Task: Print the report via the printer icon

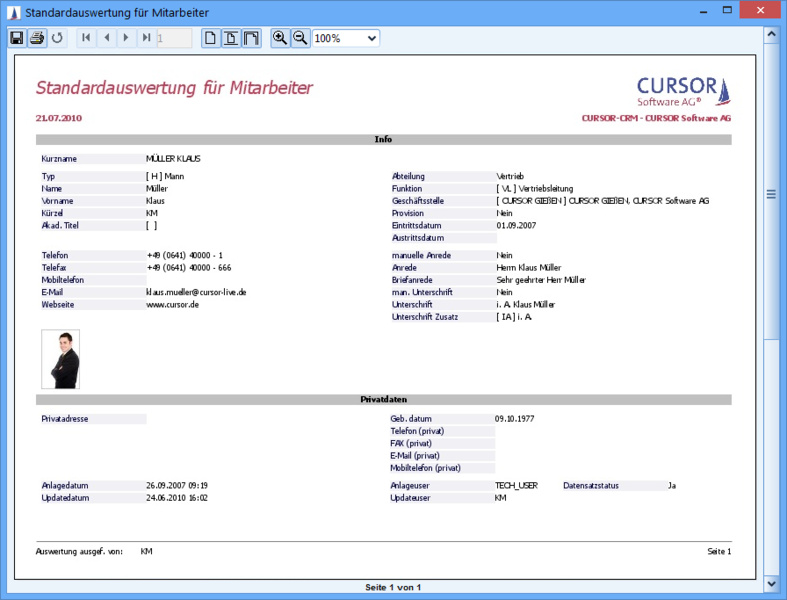Action: 37,38
